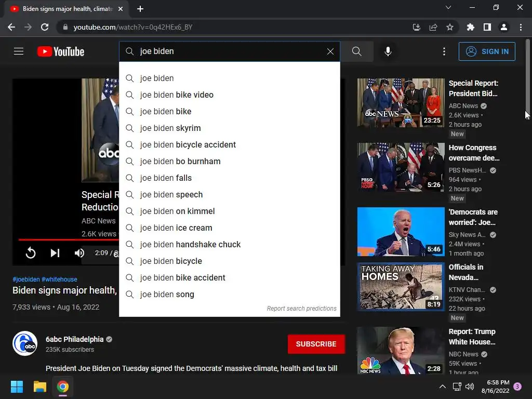Select suggestion 'joe biden ice cream'

coord(229,228)
